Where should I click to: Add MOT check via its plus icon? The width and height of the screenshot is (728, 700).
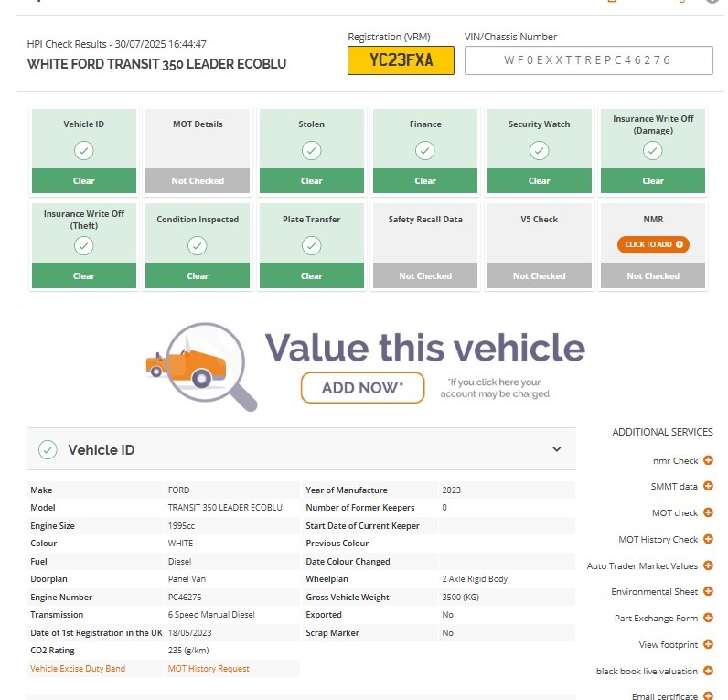coord(708,512)
